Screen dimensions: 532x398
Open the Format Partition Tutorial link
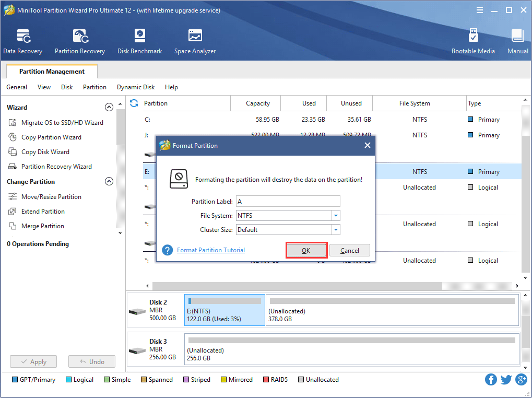[210, 250]
